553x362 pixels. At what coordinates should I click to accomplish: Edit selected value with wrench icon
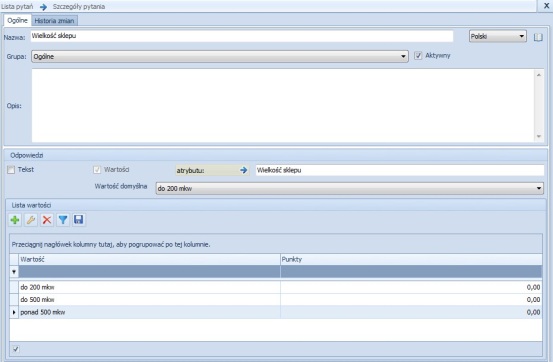click(x=31, y=220)
